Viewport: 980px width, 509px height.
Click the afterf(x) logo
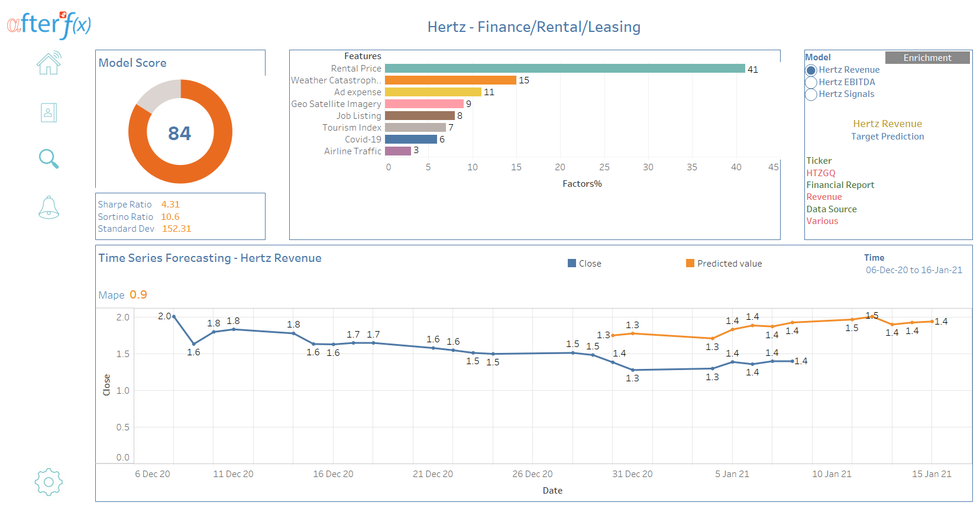click(x=49, y=25)
